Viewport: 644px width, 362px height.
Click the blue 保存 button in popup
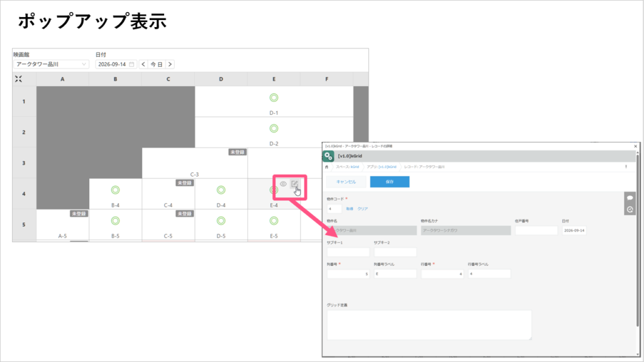(390, 182)
